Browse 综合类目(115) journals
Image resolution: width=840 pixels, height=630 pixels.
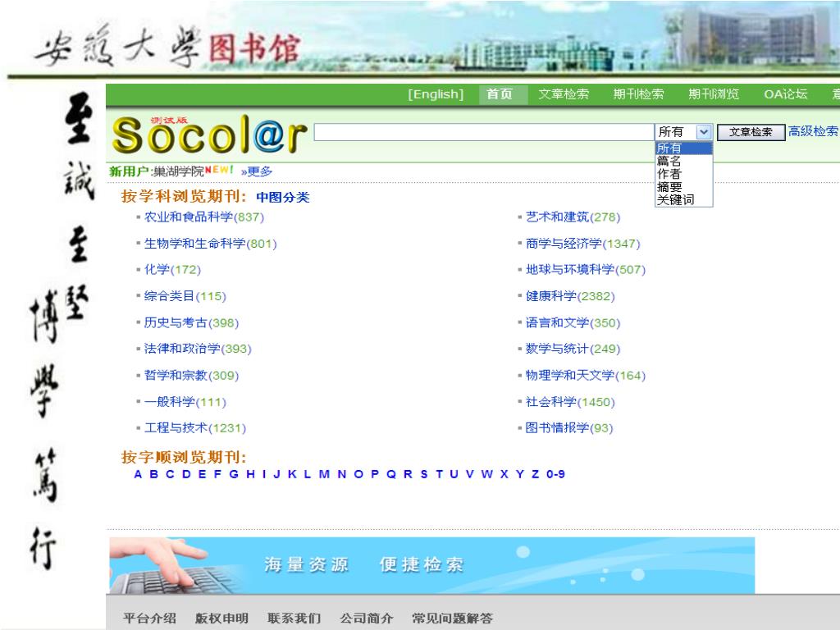pyautogui.click(x=185, y=296)
